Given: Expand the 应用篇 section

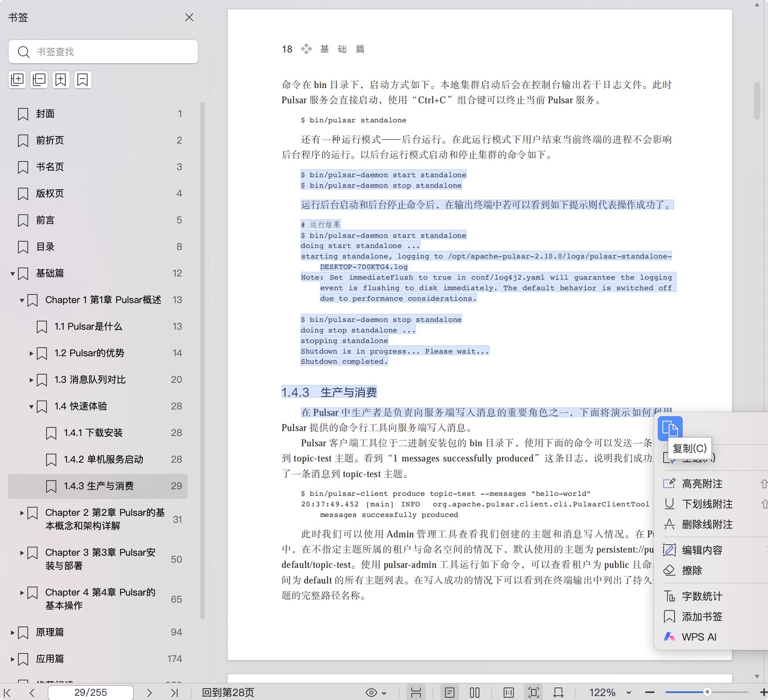Looking at the screenshot, I should 13,659.
